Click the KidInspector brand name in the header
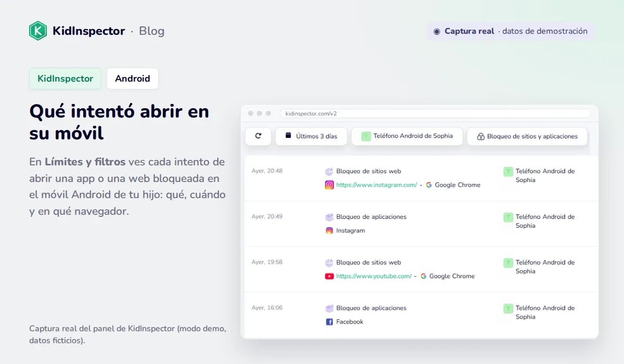The width and height of the screenshot is (624, 364). point(89,31)
